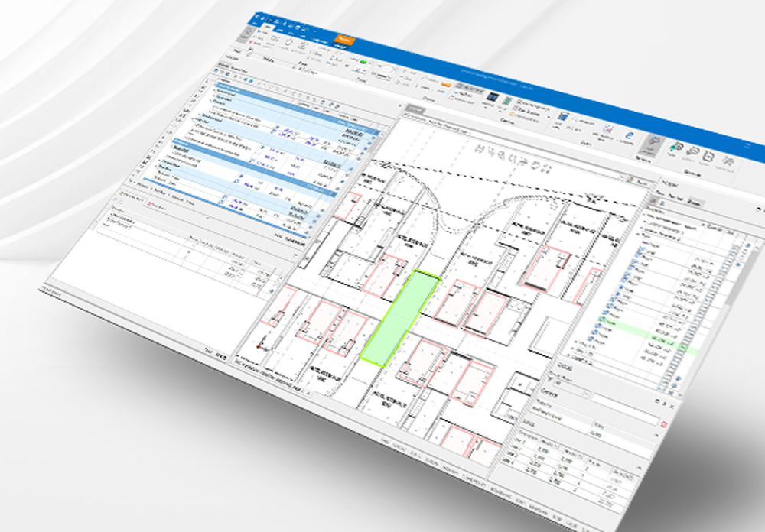Click the blue calculator-style icon in ribbon
This screenshot has width=765, height=532.
[x=563, y=117]
